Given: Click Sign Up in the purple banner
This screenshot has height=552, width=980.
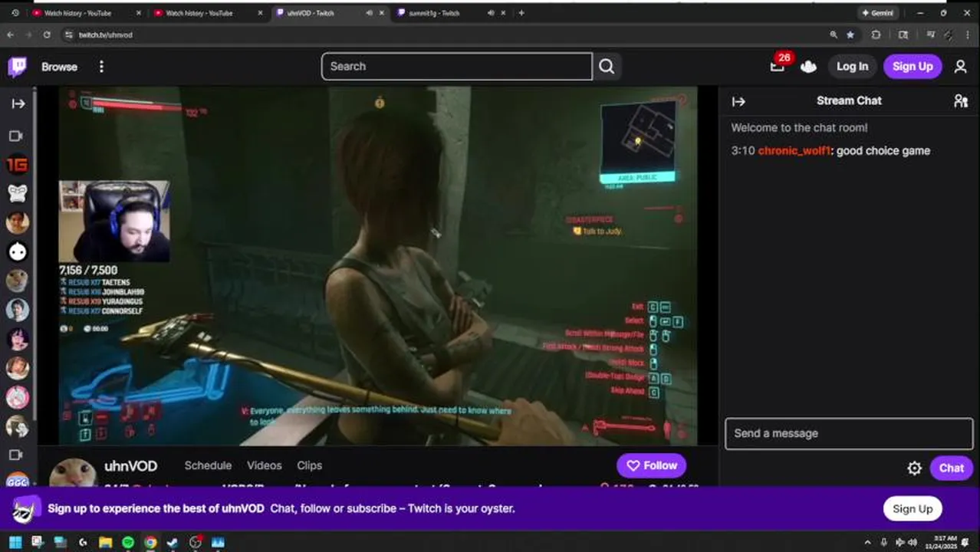Looking at the screenshot, I should pyautogui.click(x=912, y=508).
